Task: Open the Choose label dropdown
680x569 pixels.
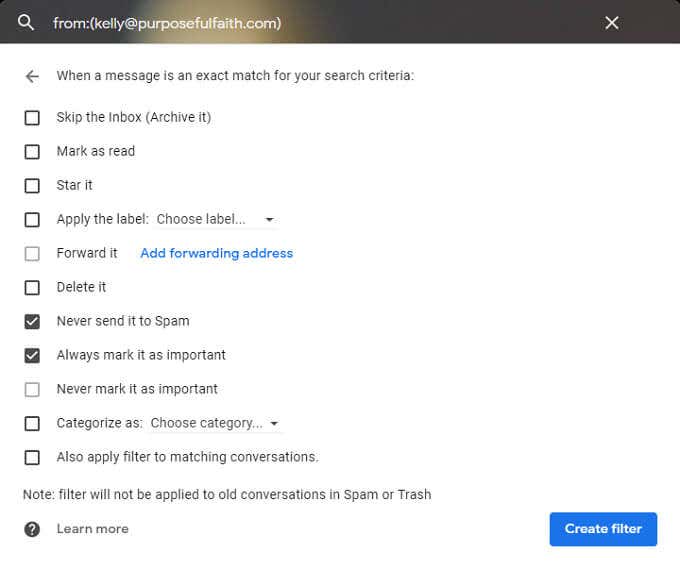Action: click(216, 220)
